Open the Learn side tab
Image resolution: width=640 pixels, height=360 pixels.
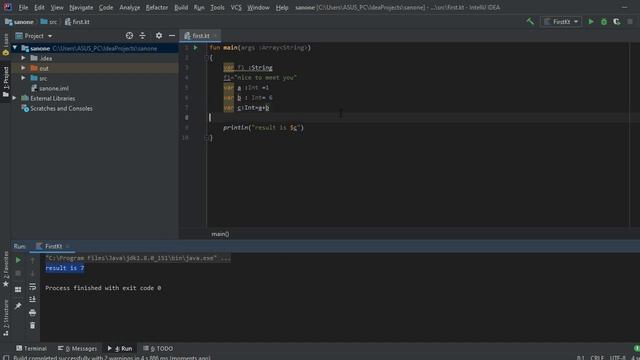[x=5, y=44]
